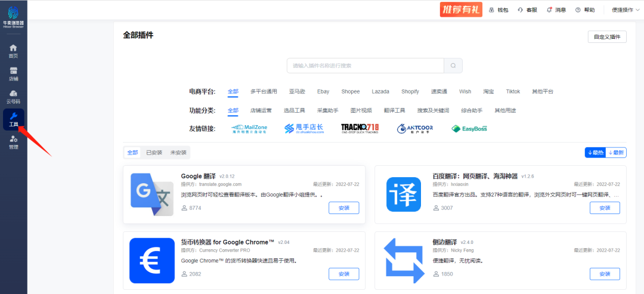Install the 百度翻译 plugin
Viewport: 644px width, 294px height.
click(605, 208)
